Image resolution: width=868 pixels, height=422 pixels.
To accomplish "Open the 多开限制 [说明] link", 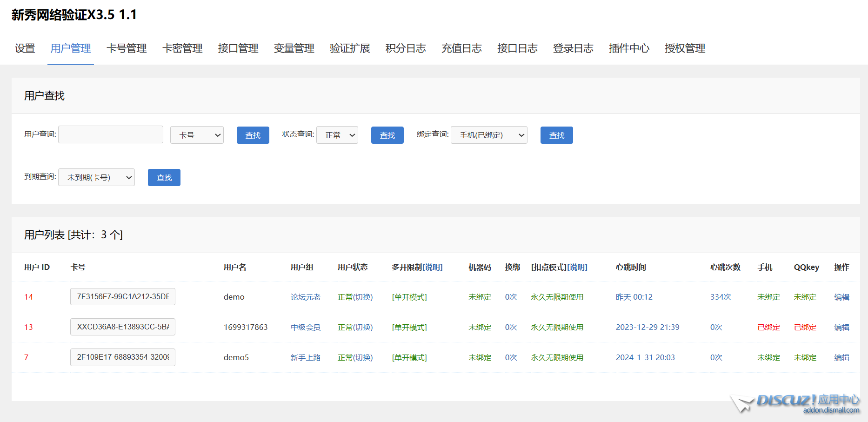I will [x=433, y=267].
